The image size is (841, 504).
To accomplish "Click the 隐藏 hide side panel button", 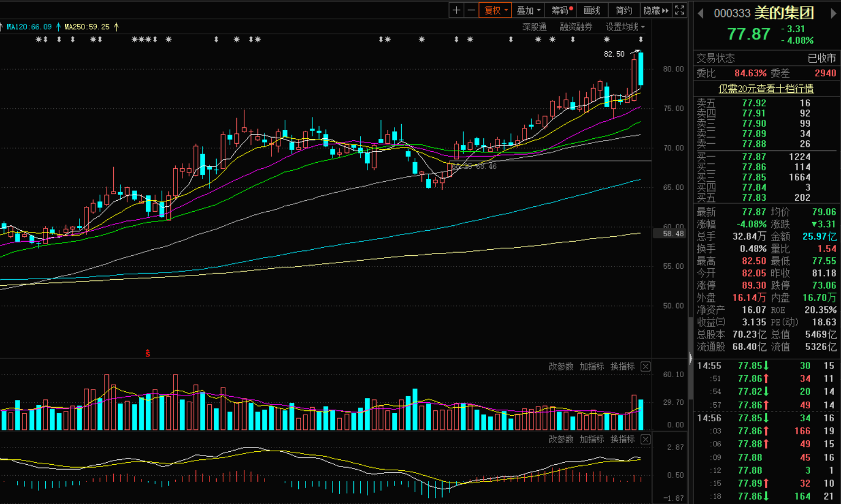I will click(x=655, y=10).
